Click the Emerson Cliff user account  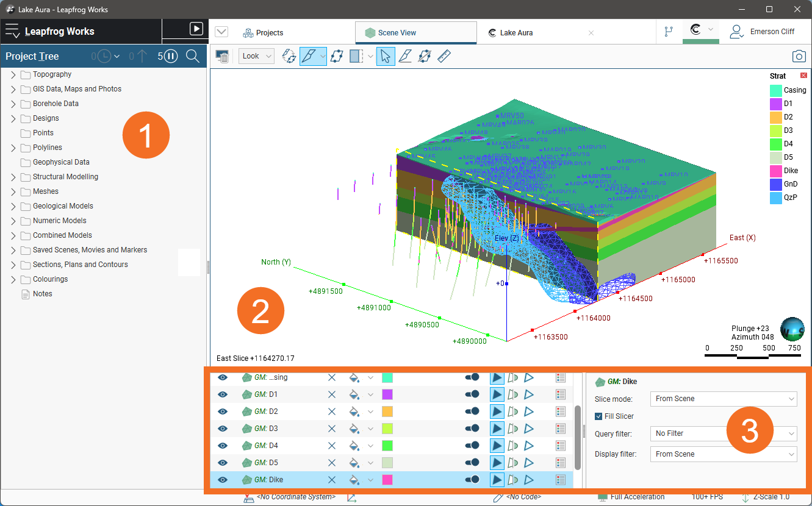tap(763, 32)
